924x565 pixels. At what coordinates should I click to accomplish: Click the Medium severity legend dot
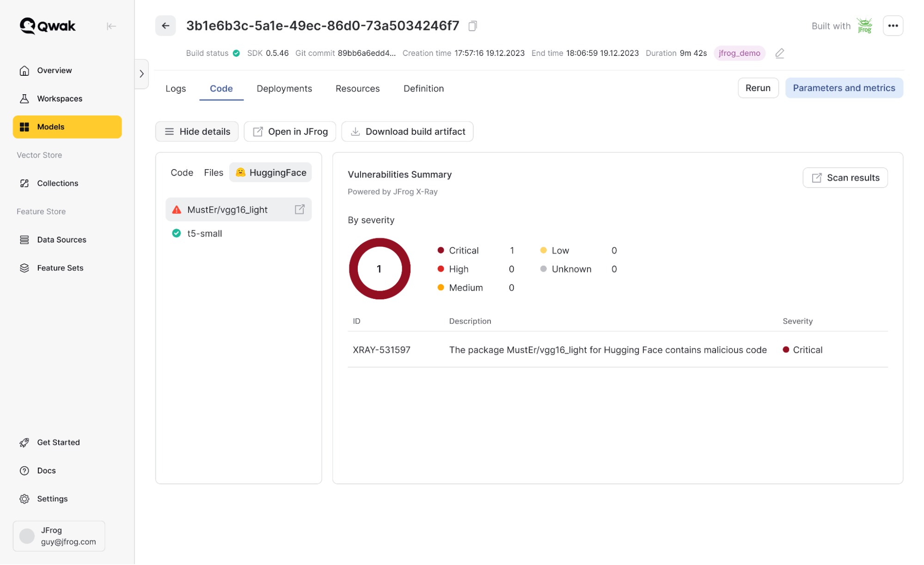click(x=441, y=287)
